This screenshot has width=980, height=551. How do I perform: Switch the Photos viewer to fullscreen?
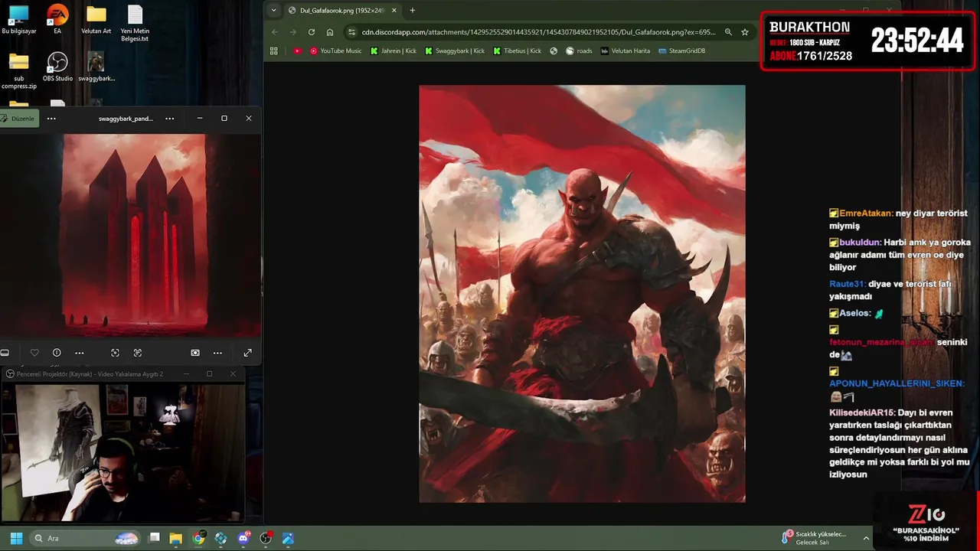[247, 353]
